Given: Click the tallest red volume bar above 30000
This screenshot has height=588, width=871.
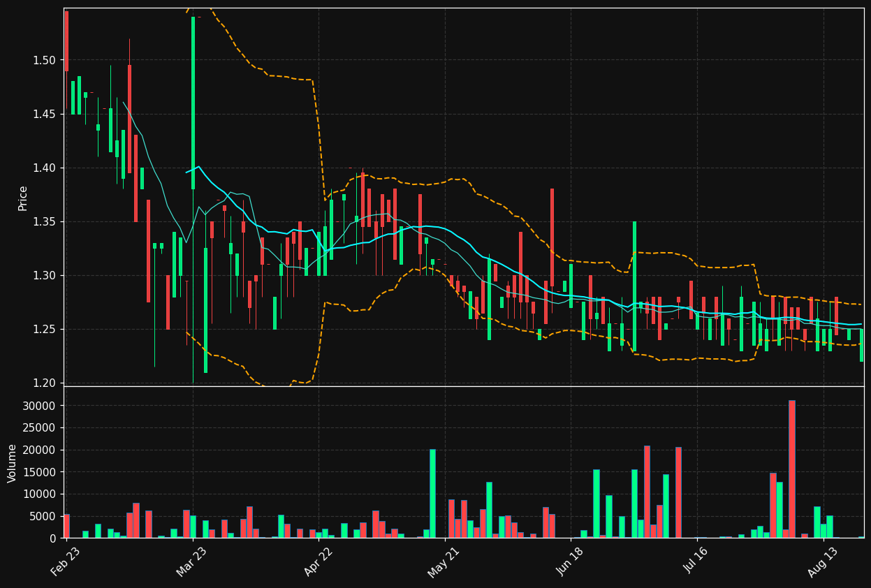Looking at the screenshot, I should point(791,469).
